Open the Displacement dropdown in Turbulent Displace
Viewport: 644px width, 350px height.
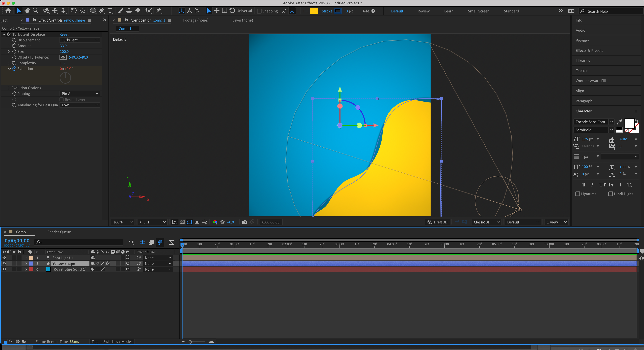79,40
